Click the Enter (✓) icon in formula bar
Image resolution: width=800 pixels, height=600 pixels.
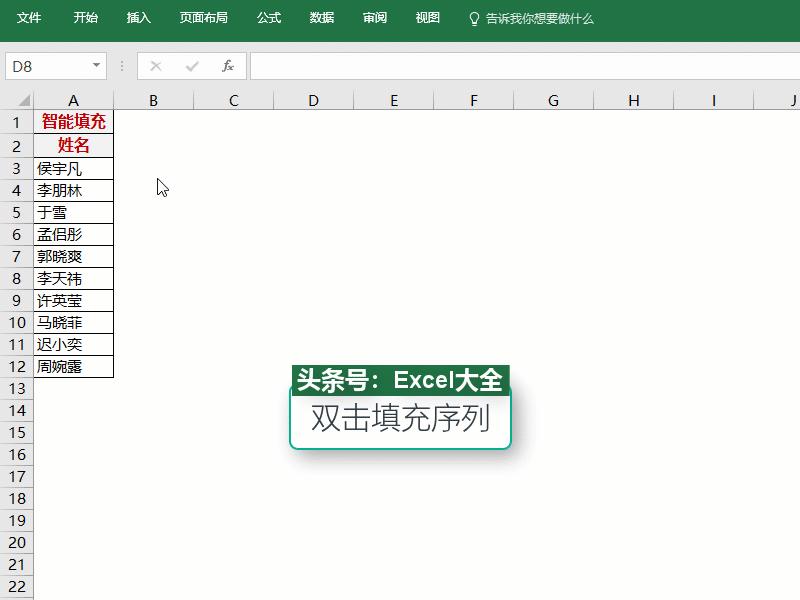coord(190,66)
